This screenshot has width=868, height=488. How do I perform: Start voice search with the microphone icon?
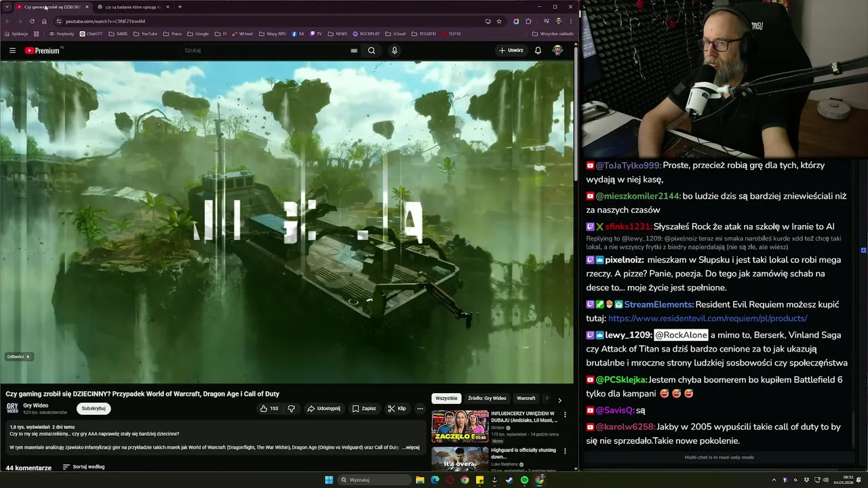coord(394,50)
